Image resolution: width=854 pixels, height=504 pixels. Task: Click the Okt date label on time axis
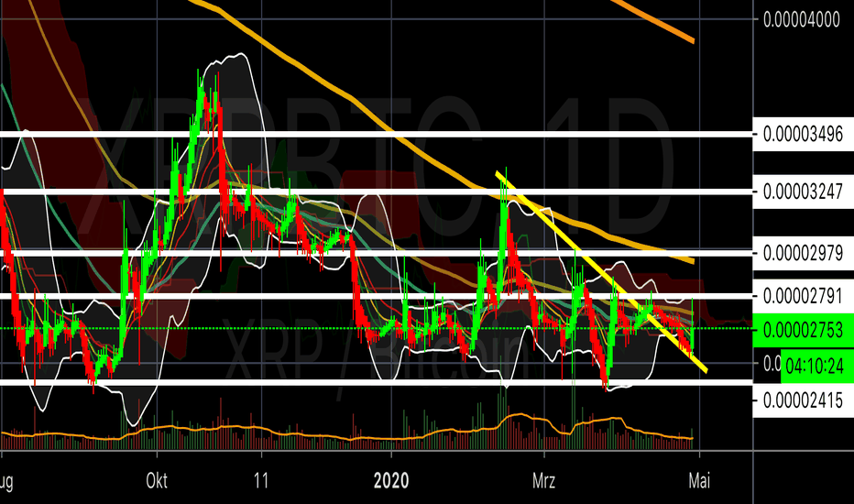pos(157,481)
